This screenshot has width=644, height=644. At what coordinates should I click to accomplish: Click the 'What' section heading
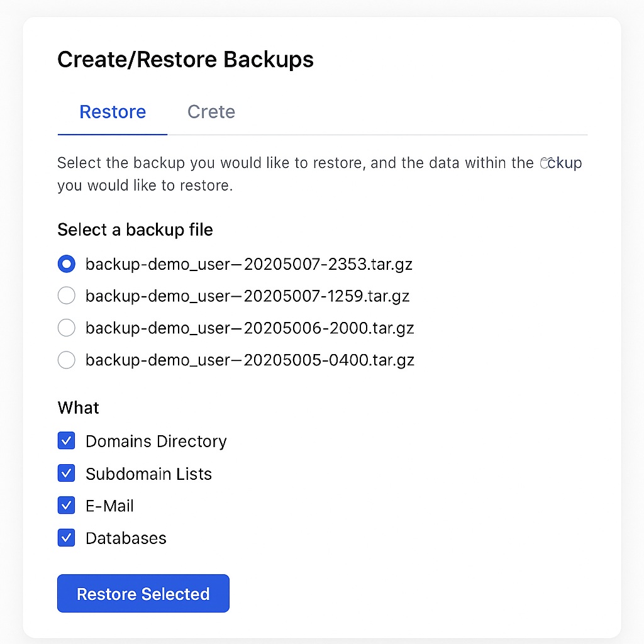79,408
